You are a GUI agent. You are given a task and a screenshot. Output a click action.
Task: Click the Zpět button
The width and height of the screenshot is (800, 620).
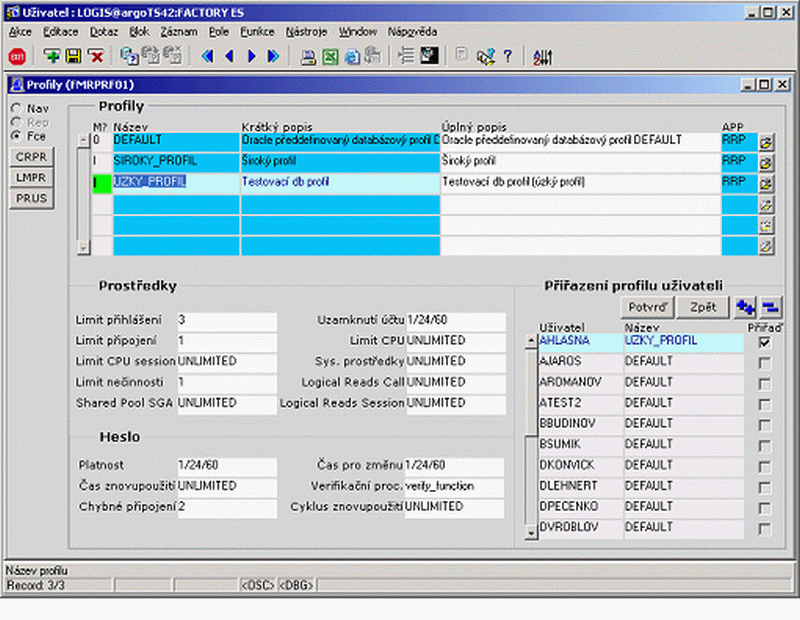coord(703,307)
